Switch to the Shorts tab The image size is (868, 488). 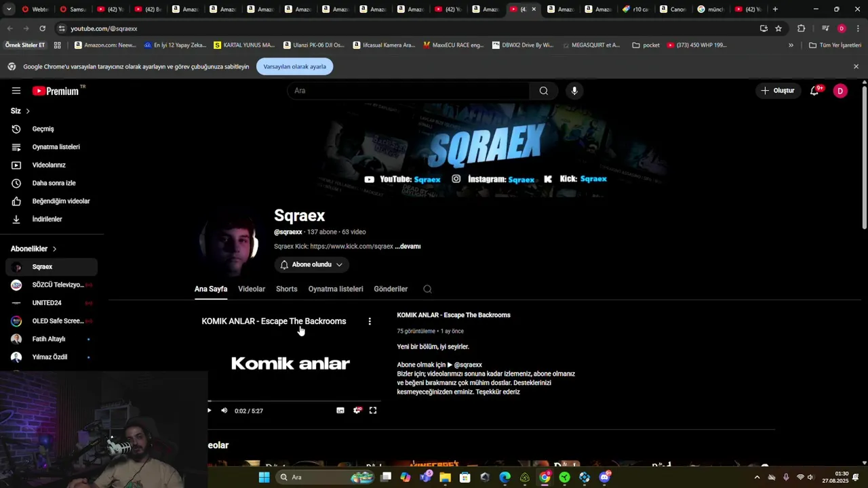(x=286, y=289)
